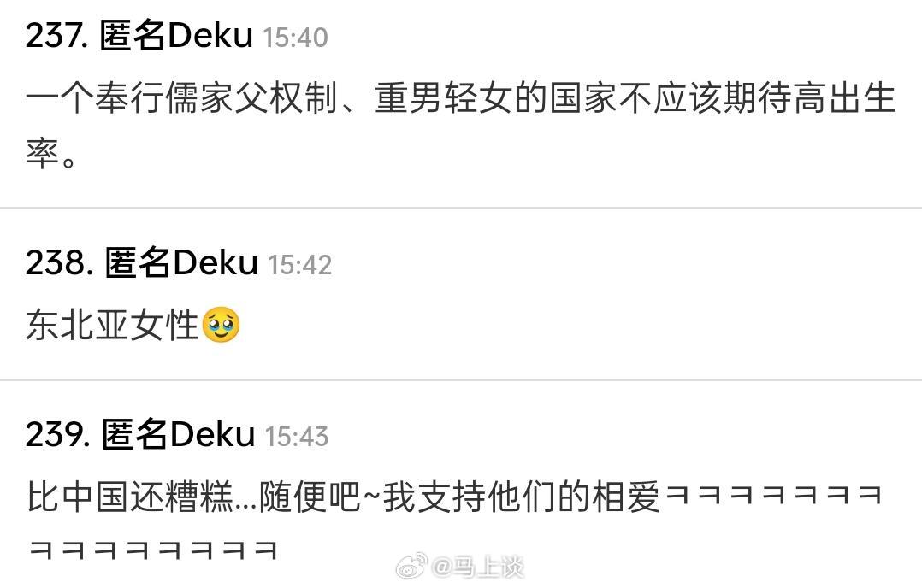Select username 匿名Deku on comment 237
Image resolution: width=922 pixels, height=588 pixels.
(x=176, y=35)
